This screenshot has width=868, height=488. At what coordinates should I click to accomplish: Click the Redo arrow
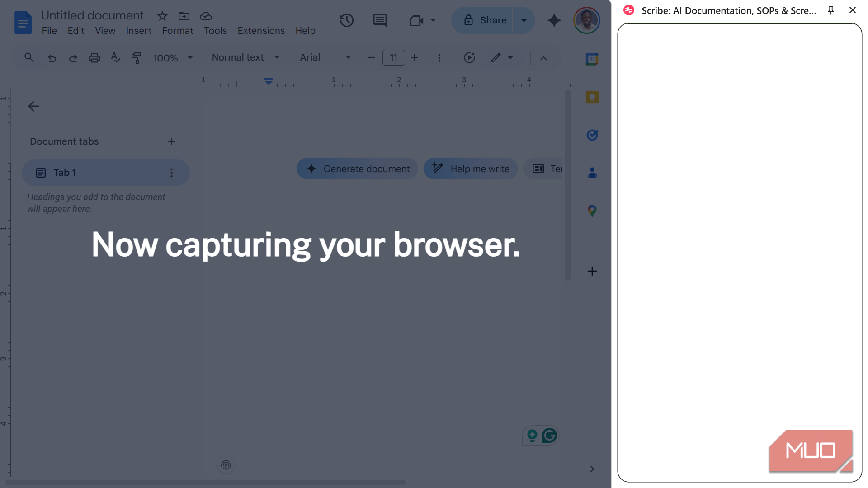click(73, 58)
